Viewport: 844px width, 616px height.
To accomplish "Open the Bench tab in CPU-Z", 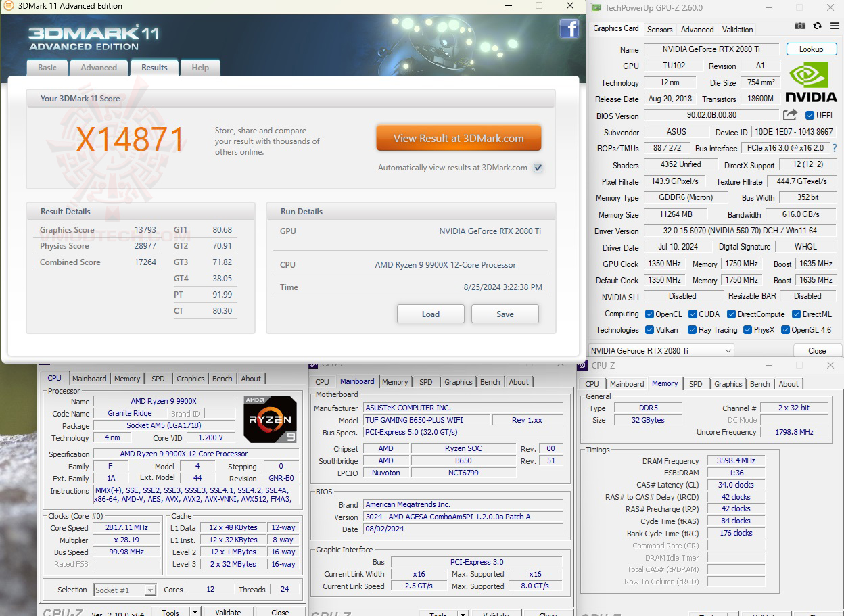I will click(x=222, y=379).
